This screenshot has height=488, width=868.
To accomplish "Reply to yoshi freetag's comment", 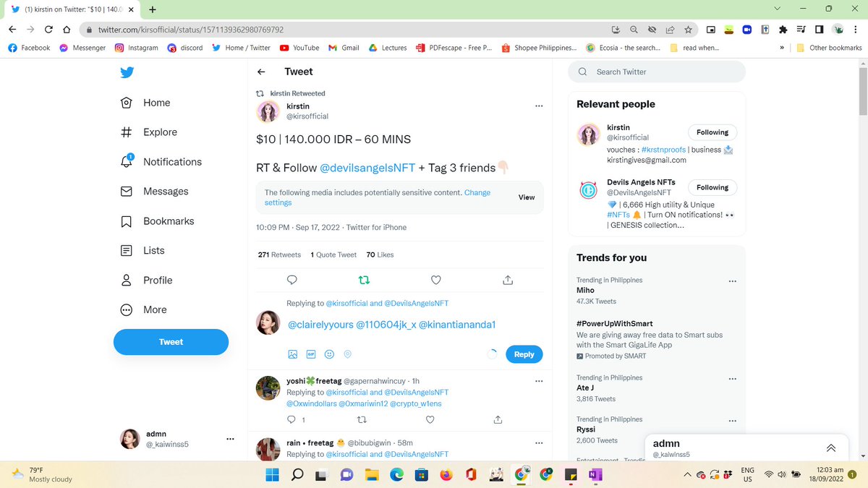I will (292, 419).
